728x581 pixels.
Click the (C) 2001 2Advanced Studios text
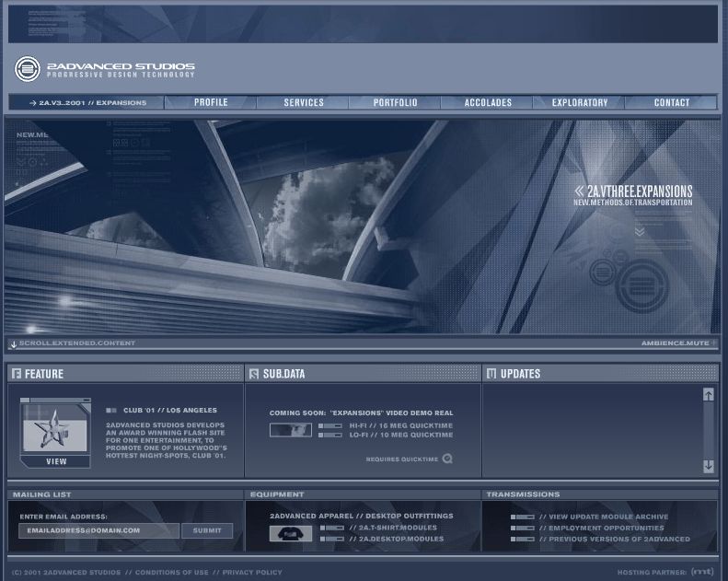click(66, 572)
